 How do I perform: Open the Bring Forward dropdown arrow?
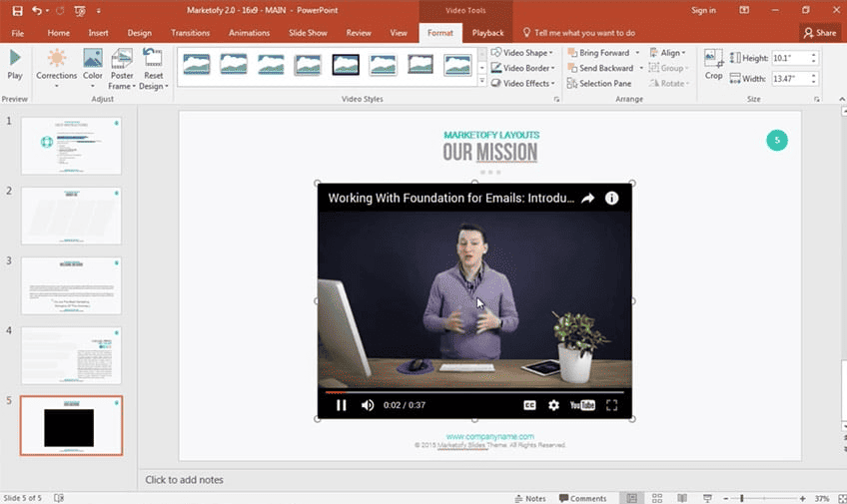pyautogui.click(x=637, y=53)
